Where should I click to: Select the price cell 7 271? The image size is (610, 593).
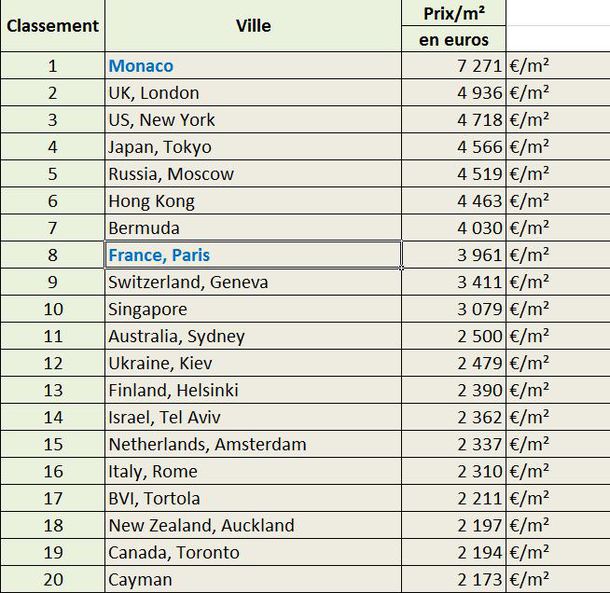pyautogui.click(x=454, y=65)
